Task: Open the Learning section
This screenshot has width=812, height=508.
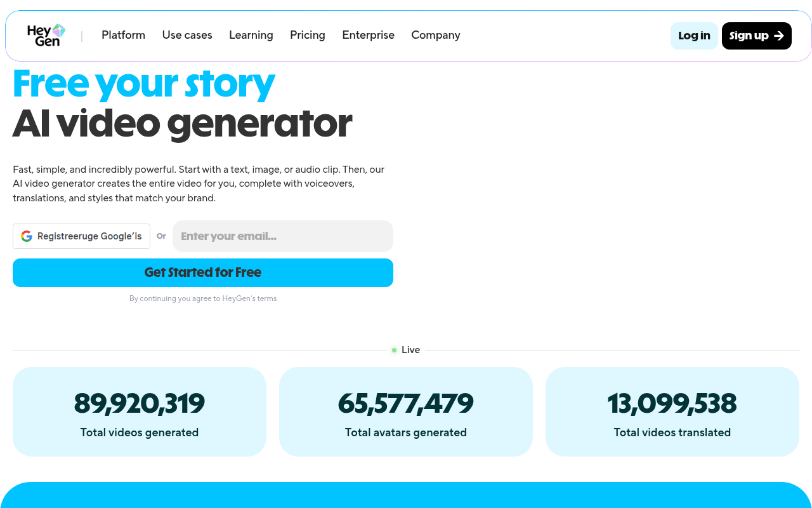Action: click(x=251, y=36)
